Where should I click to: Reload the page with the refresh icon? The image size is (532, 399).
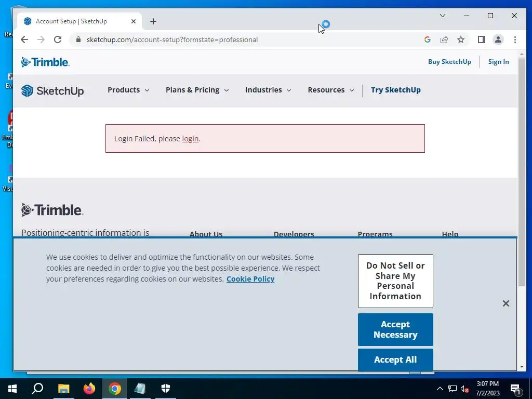coord(58,39)
